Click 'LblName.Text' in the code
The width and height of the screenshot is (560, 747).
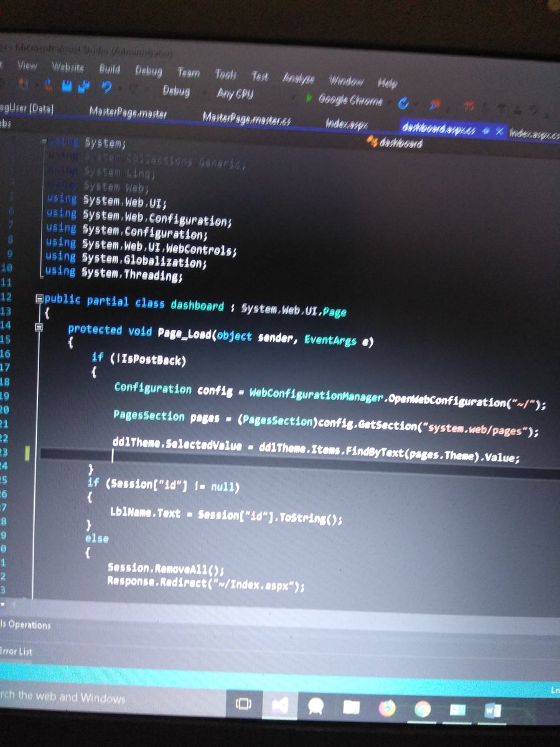[145, 514]
